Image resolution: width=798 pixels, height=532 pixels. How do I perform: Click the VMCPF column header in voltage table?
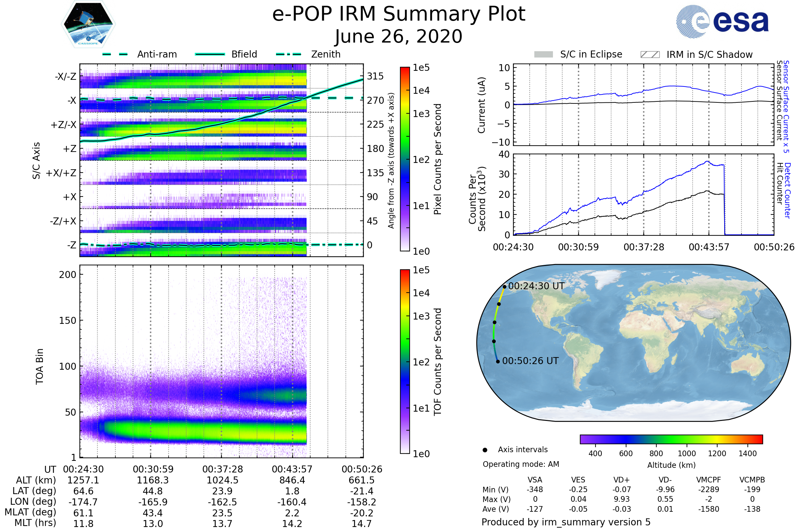pos(709,480)
